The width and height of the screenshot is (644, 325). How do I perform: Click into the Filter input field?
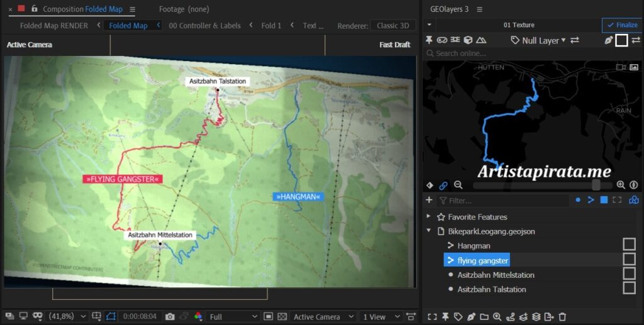pyautogui.click(x=505, y=201)
